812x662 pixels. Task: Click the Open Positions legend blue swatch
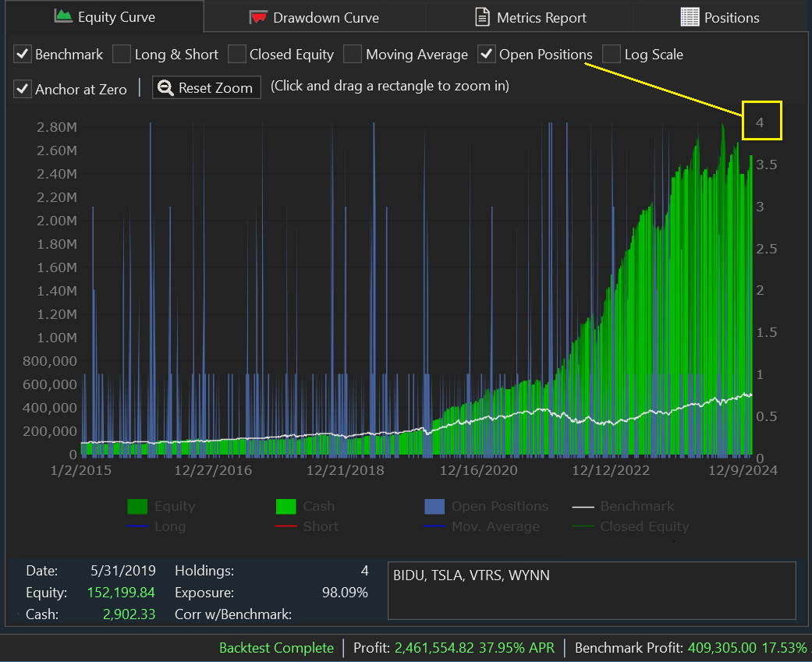click(x=434, y=507)
